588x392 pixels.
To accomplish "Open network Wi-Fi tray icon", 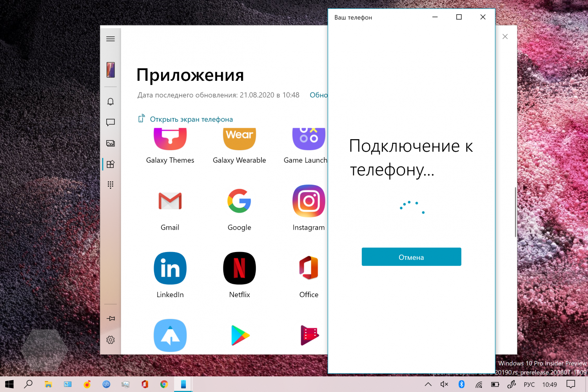I will pos(479,384).
